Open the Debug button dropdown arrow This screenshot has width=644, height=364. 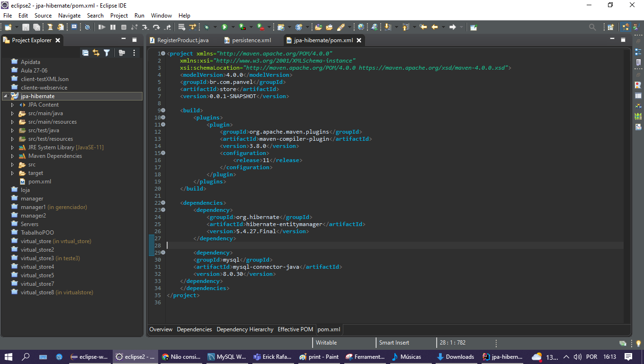(215, 27)
